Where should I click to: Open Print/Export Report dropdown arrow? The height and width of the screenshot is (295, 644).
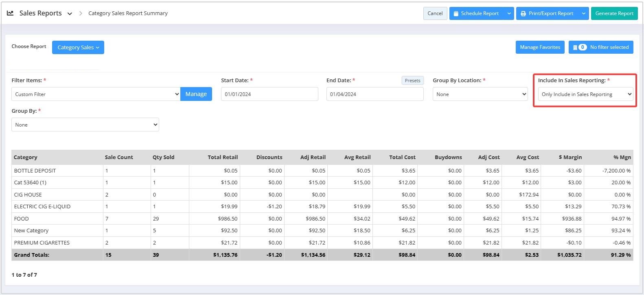(583, 13)
